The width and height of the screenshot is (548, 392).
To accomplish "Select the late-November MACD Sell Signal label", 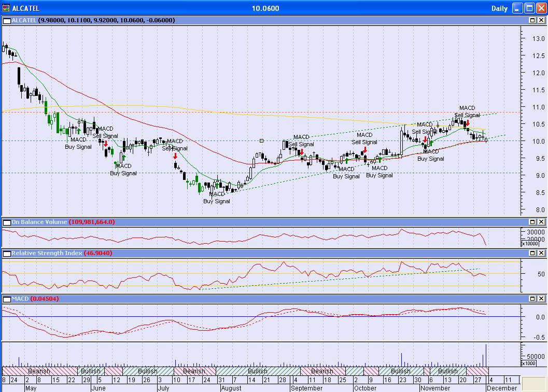I will click(467, 111).
